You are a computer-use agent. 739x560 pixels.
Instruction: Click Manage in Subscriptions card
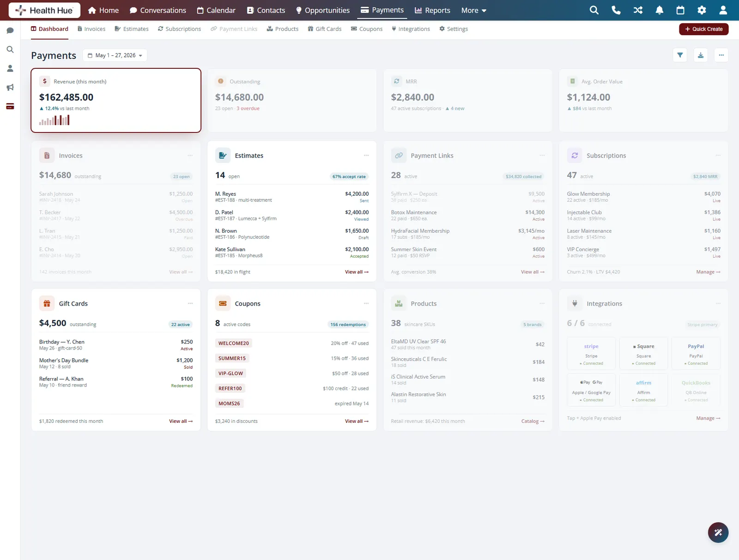tap(708, 272)
